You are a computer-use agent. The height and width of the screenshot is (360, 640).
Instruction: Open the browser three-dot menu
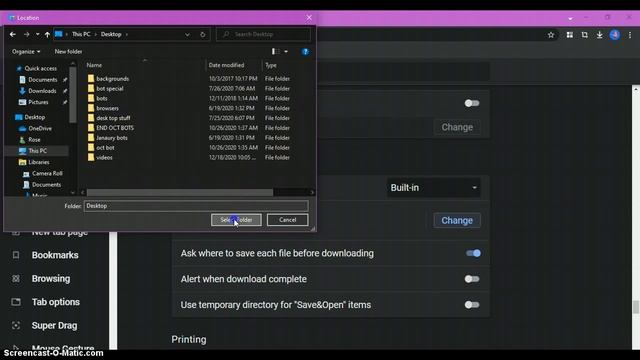630,35
